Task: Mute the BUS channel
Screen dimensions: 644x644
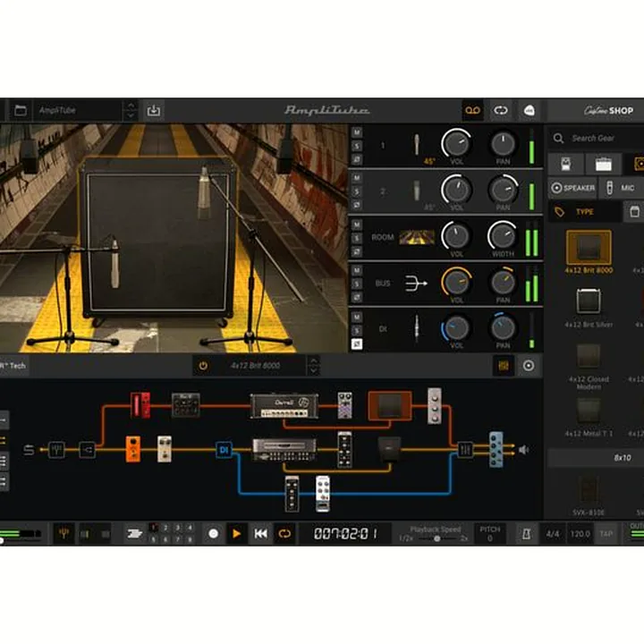Action: click(x=357, y=270)
